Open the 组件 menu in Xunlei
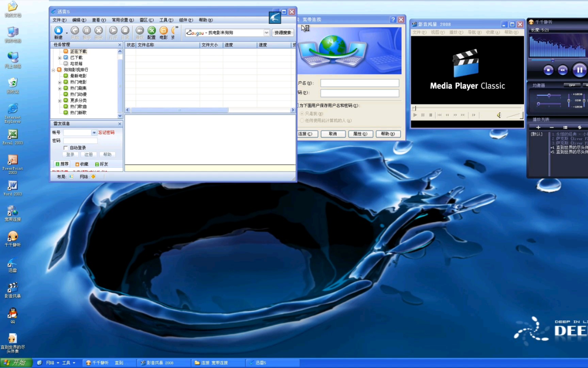The image size is (588, 368). 186,20
